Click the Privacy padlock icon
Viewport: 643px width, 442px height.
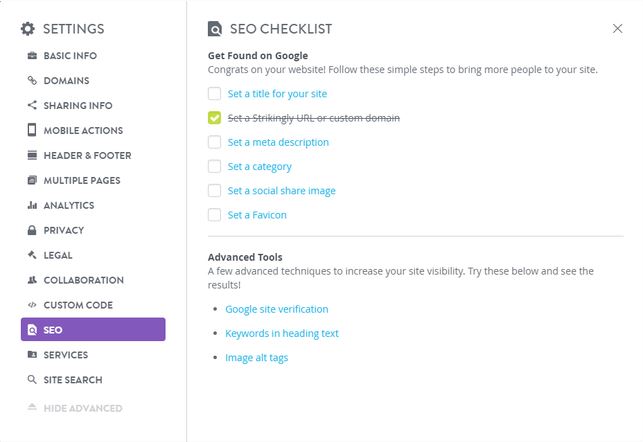pyautogui.click(x=32, y=231)
